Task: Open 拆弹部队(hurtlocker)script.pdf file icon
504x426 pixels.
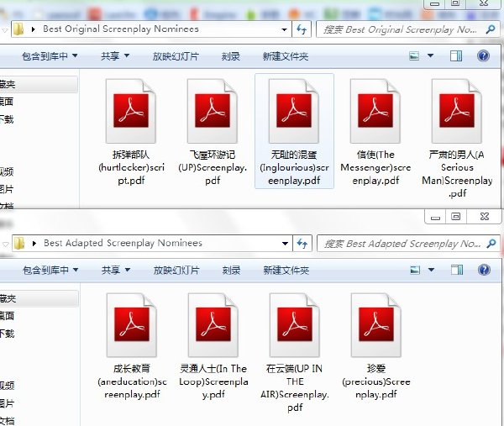Action: [131, 111]
